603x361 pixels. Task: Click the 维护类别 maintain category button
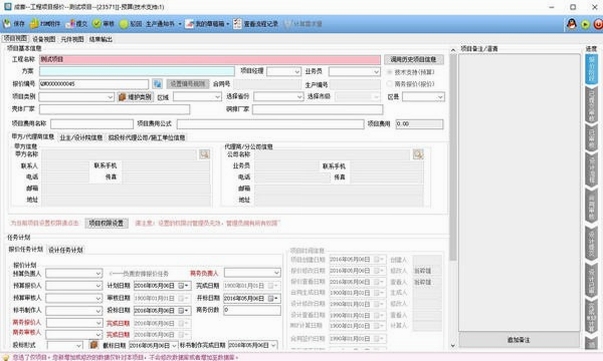pos(135,97)
